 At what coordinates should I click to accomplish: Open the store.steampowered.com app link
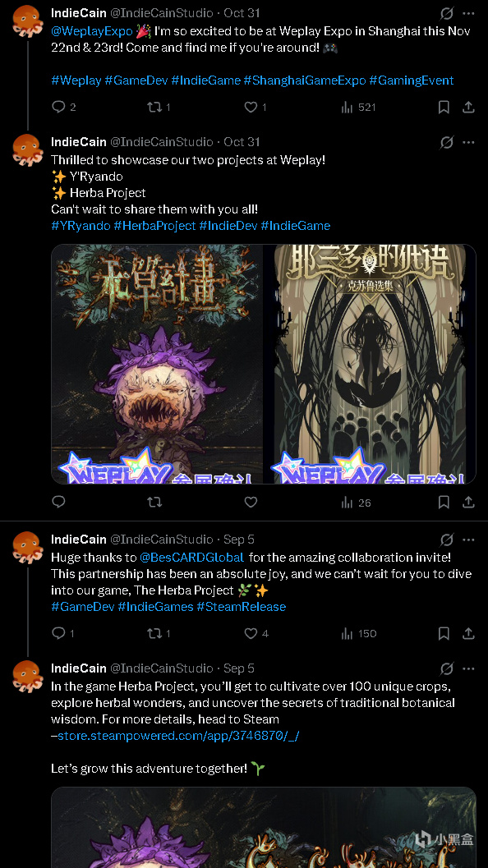(x=178, y=736)
